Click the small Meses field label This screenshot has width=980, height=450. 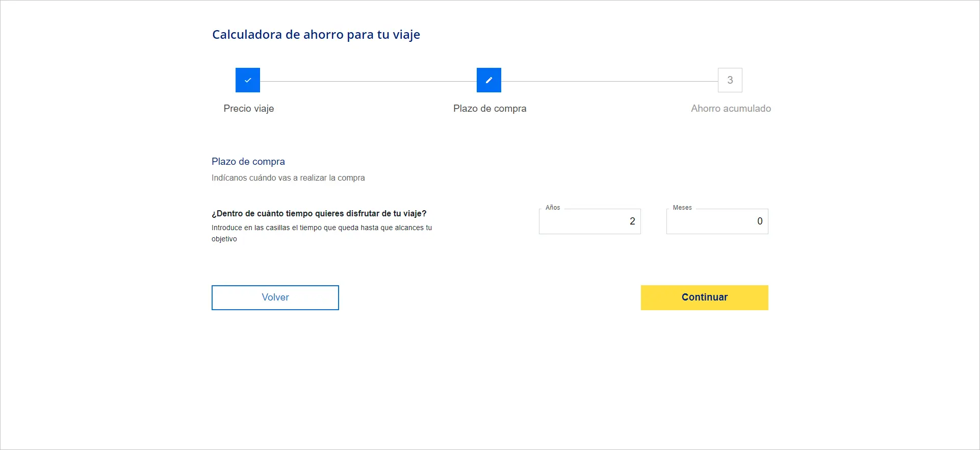pos(682,208)
